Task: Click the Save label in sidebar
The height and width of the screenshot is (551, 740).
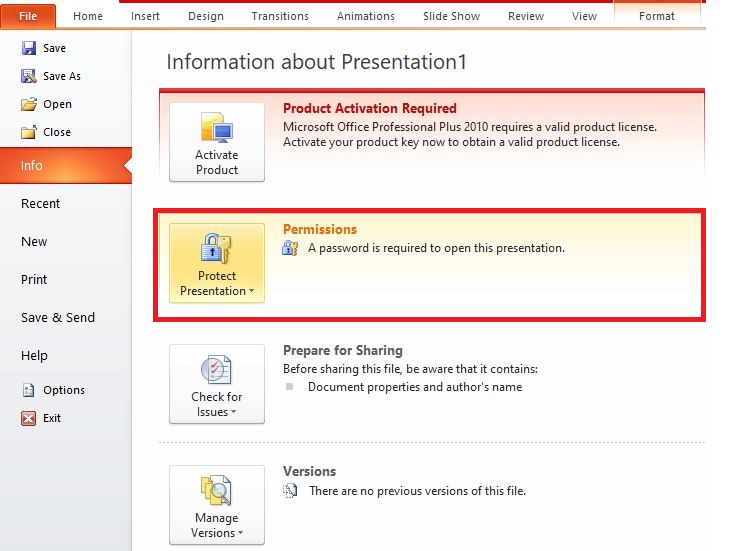Action: click(54, 48)
